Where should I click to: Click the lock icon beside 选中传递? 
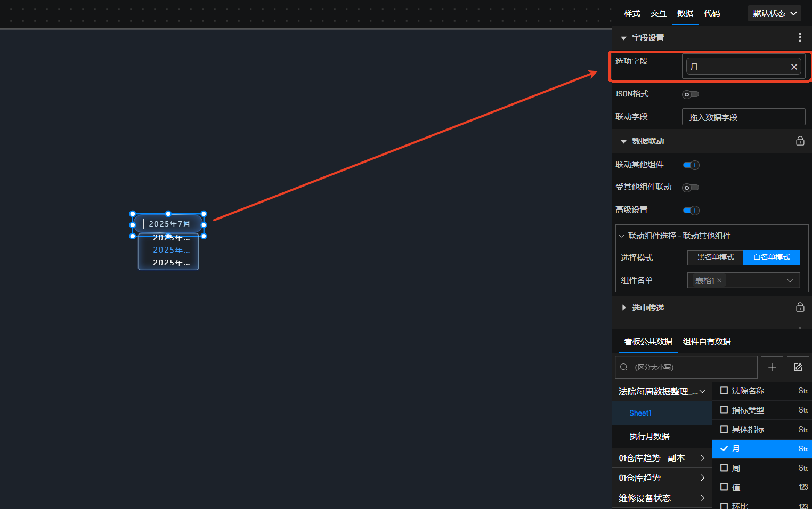[x=800, y=307]
